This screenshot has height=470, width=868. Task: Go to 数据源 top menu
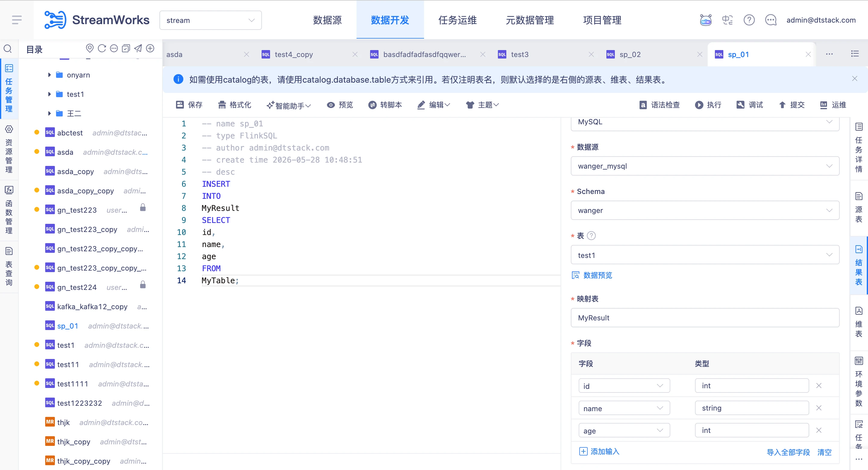click(x=327, y=20)
